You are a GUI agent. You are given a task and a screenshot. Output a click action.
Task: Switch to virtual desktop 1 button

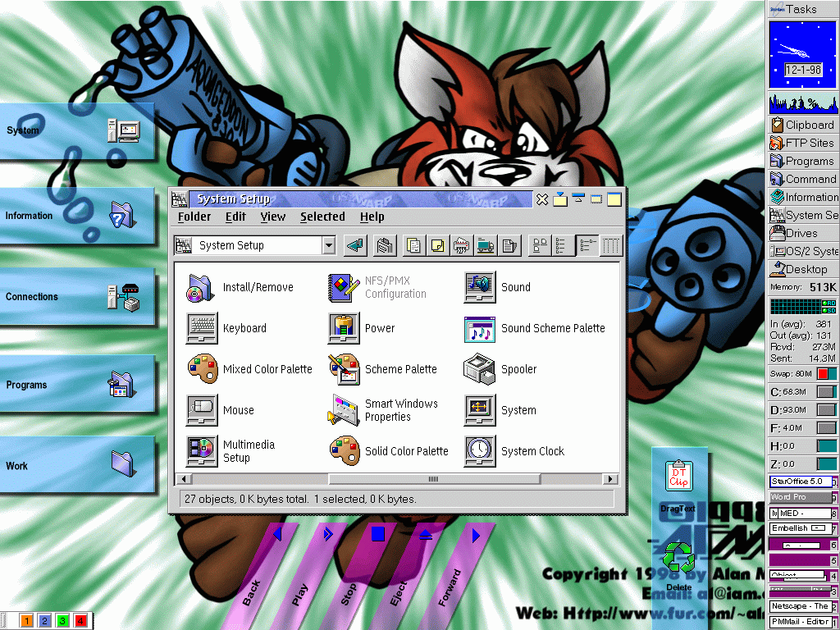(27, 621)
